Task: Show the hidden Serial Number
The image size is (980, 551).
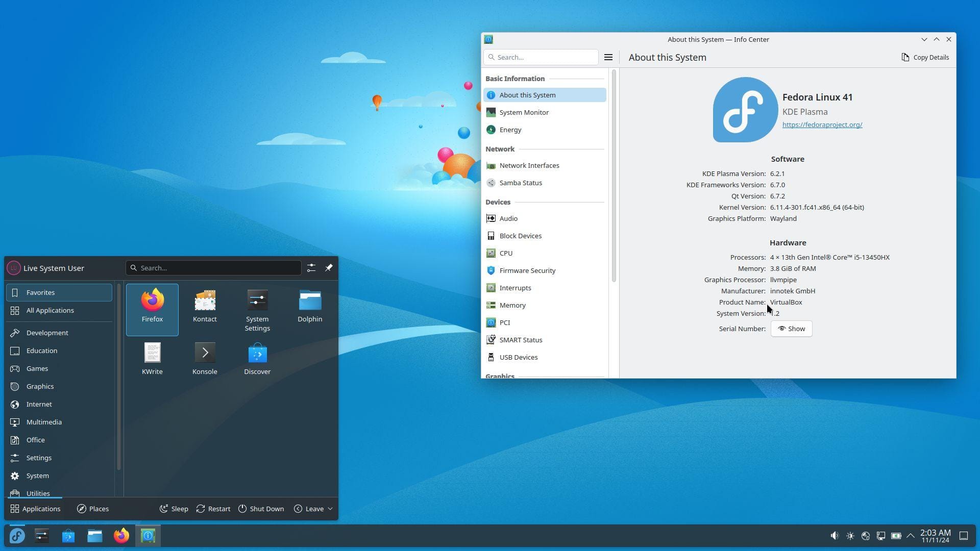Action: [x=791, y=329]
